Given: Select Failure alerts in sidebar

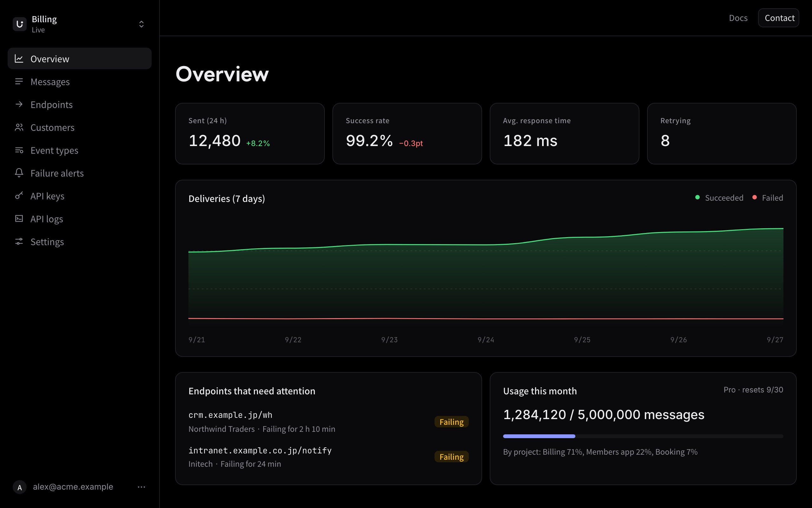Looking at the screenshot, I should pyautogui.click(x=80, y=173).
